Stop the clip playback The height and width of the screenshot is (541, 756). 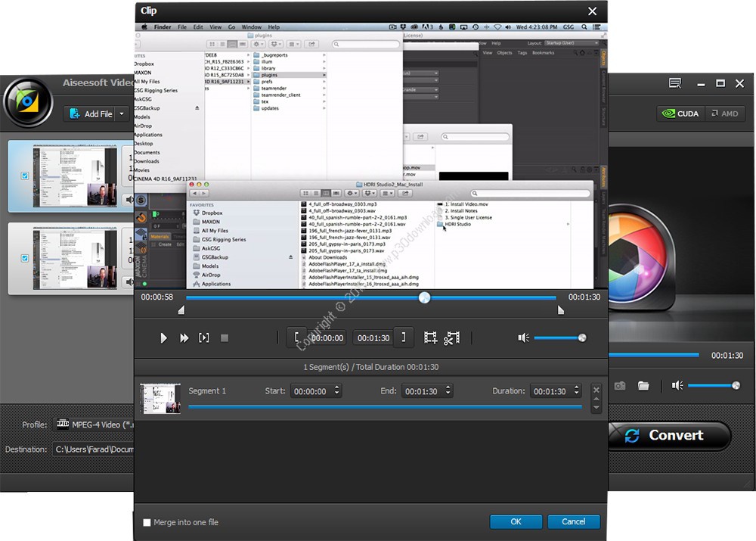(x=225, y=337)
